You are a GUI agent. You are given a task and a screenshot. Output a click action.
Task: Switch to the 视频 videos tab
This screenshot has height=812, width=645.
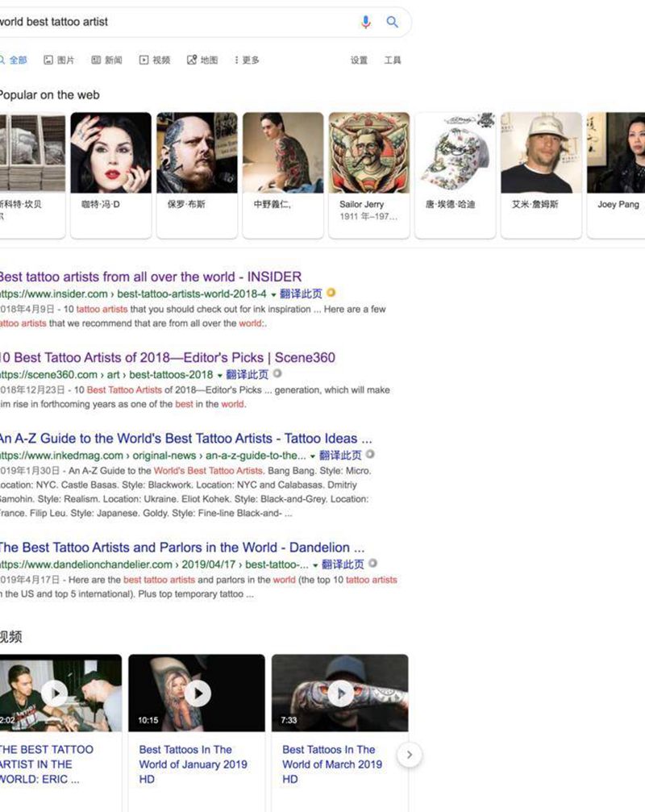[x=155, y=60]
